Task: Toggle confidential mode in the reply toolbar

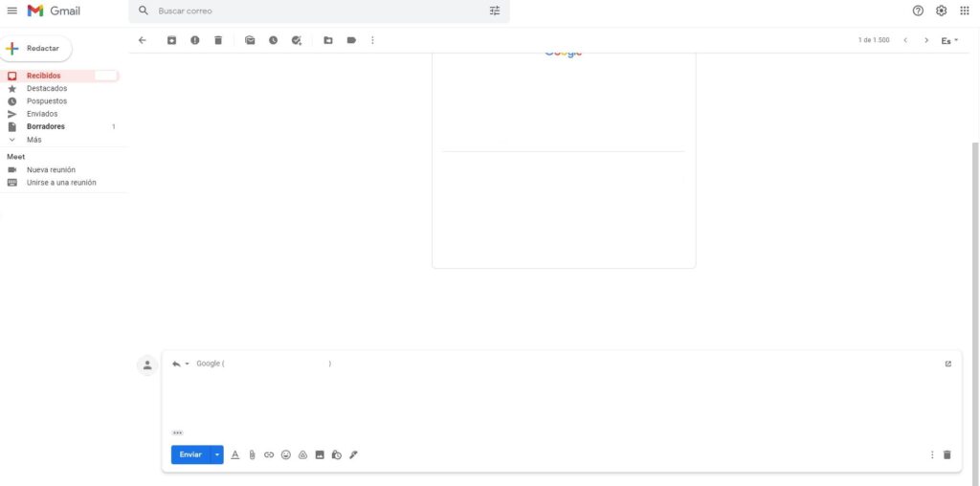Action: click(336, 454)
